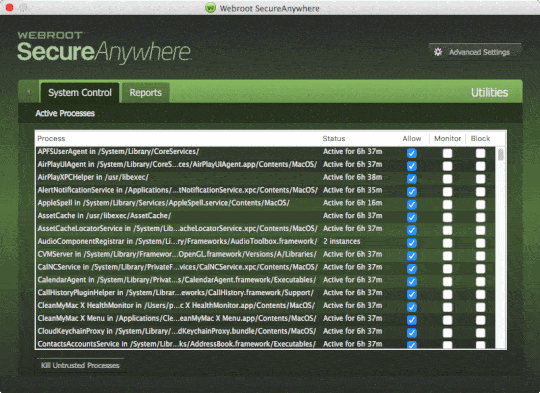Viewport: 540px width, 393px height.
Task: Click the Monitor column header
Action: tap(447, 138)
